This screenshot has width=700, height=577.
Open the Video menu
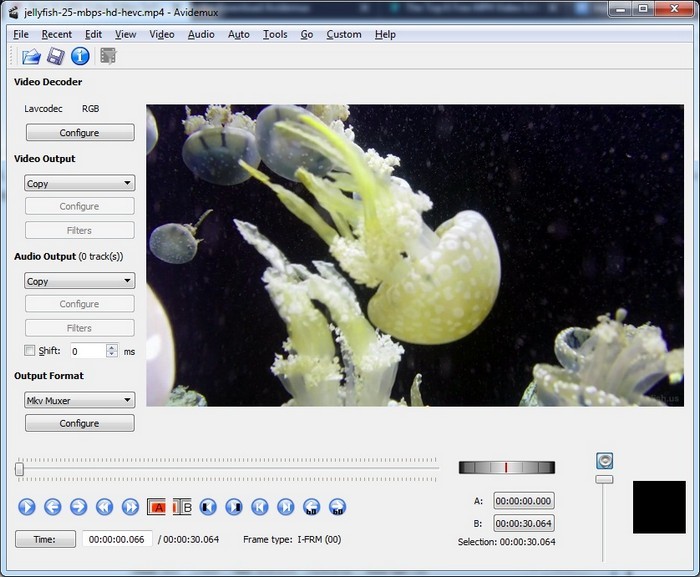(161, 34)
